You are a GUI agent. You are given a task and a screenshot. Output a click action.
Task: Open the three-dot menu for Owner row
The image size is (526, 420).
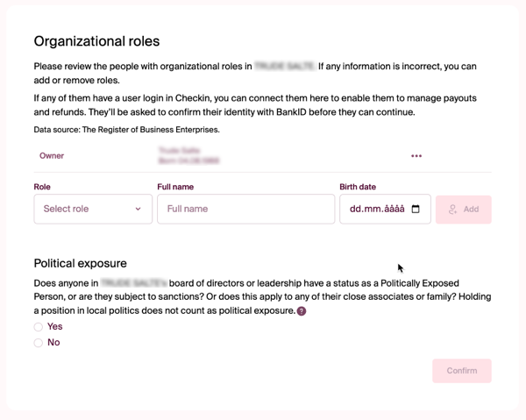click(416, 156)
